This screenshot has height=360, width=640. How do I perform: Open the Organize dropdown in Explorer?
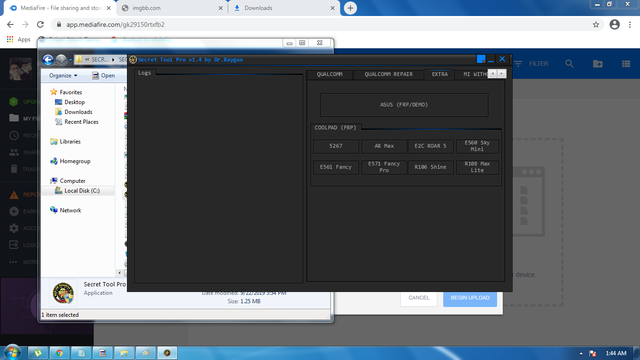click(x=63, y=76)
